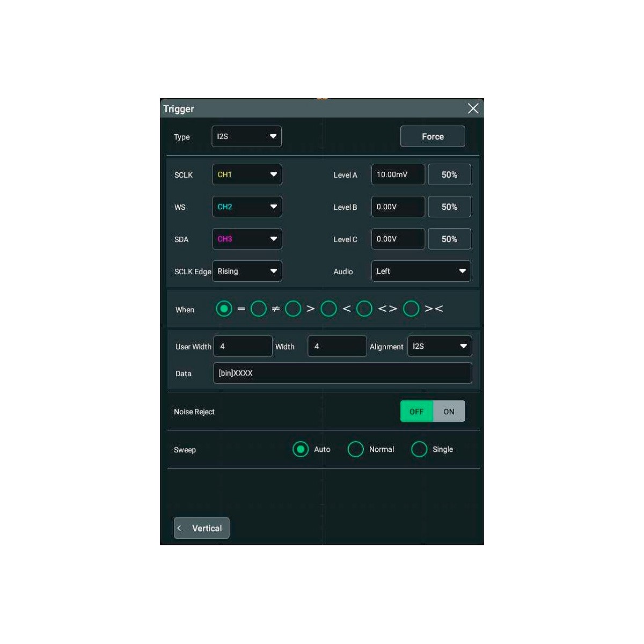Open the WS source dropdown showing CH2
Viewport: 644px width, 644px height.
tap(247, 207)
